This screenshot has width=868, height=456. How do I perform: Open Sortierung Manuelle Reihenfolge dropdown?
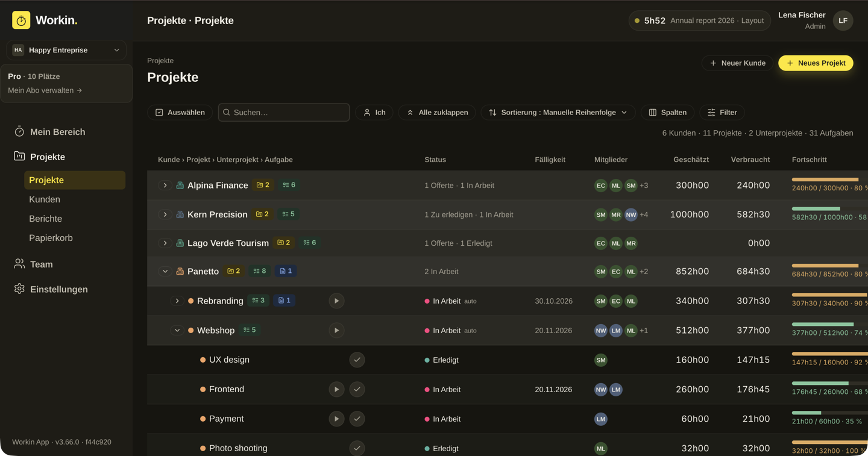[x=558, y=113]
